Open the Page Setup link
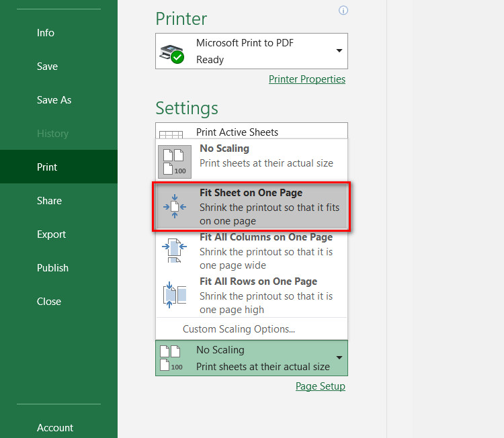The width and height of the screenshot is (504, 438). pyautogui.click(x=320, y=386)
